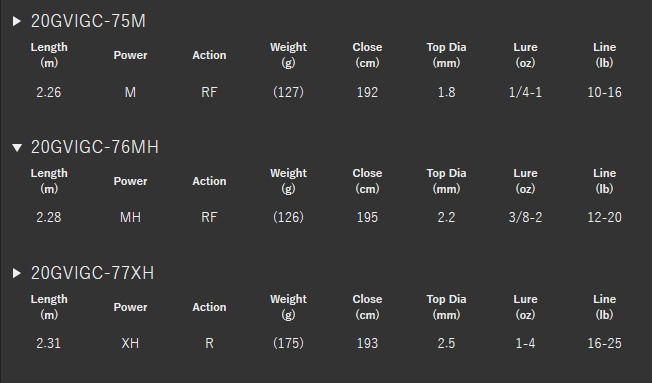Select the 2.5 top diameter value
Screen dimensions: 652x383
pyautogui.click(x=446, y=343)
